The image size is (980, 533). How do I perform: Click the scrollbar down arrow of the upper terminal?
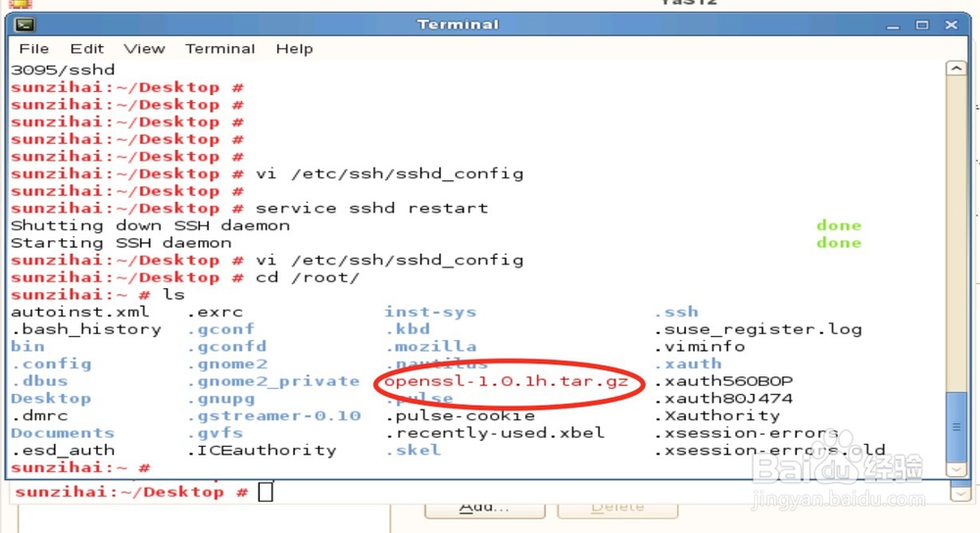(x=956, y=468)
